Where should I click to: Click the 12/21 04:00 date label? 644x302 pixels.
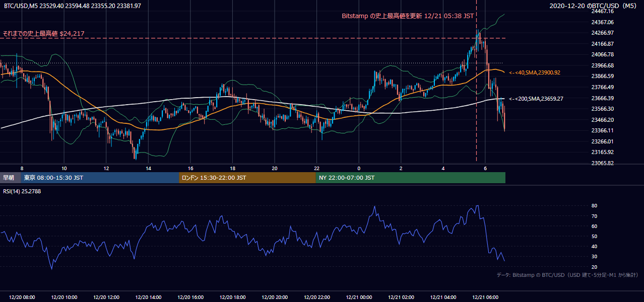click(443, 297)
